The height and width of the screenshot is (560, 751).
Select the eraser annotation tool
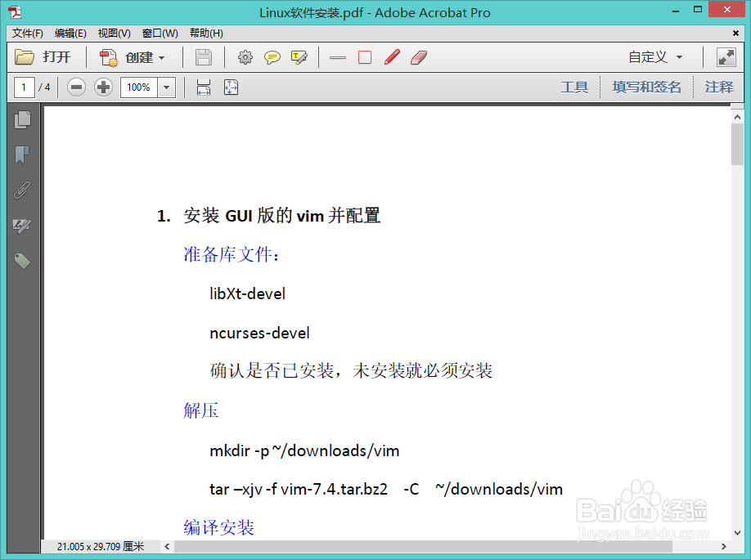click(x=418, y=57)
